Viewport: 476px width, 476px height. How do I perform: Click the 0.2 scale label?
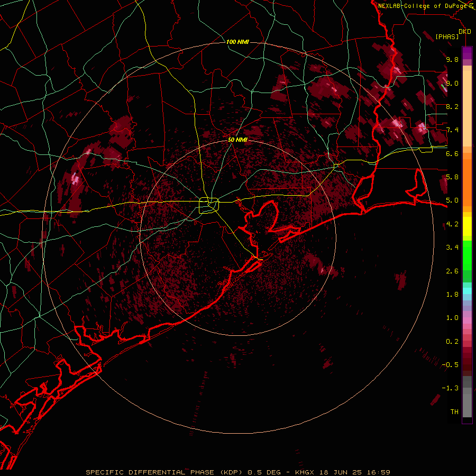[x=452, y=342]
